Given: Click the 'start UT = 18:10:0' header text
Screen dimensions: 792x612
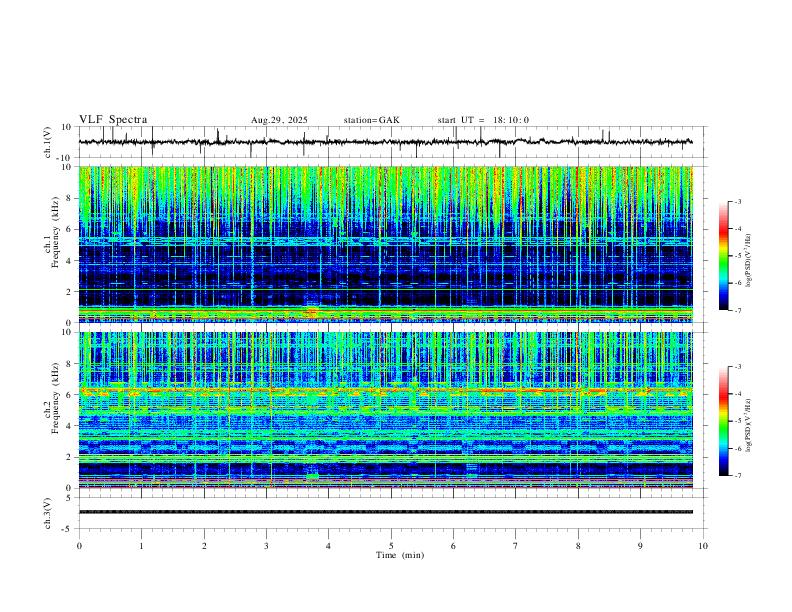Looking at the screenshot, I should 483,120.
